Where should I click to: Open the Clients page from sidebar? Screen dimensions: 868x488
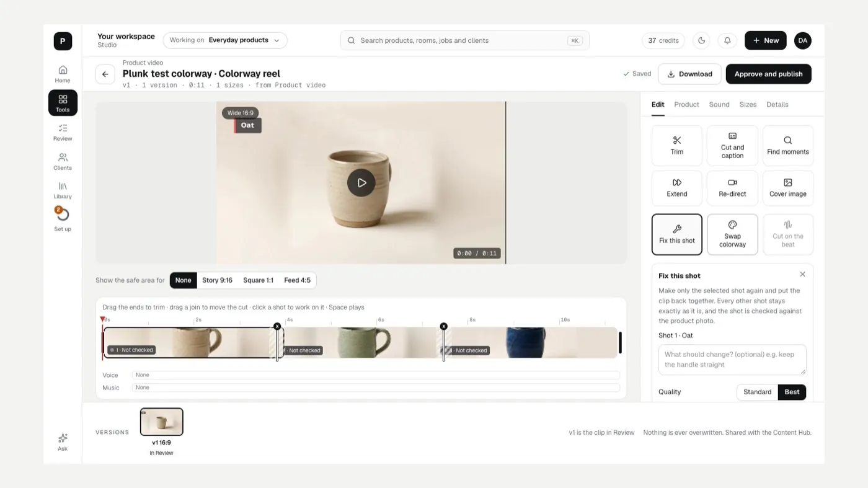[x=63, y=161]
